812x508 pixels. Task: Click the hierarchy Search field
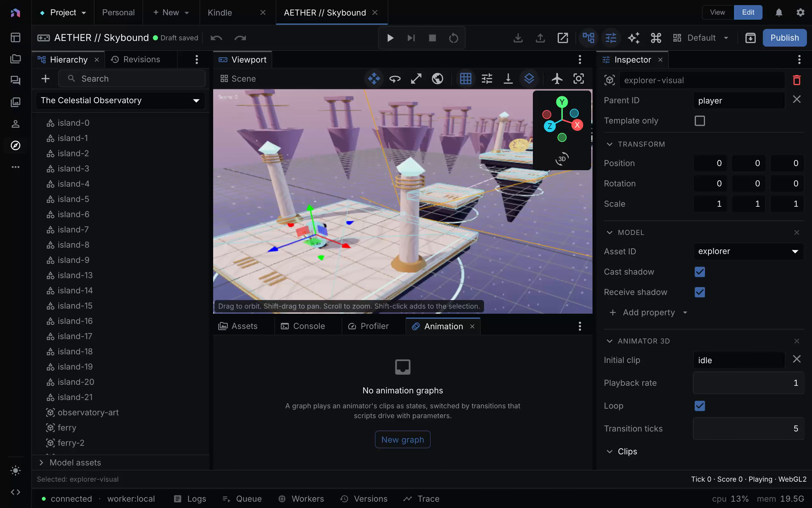tap(132, 79)
